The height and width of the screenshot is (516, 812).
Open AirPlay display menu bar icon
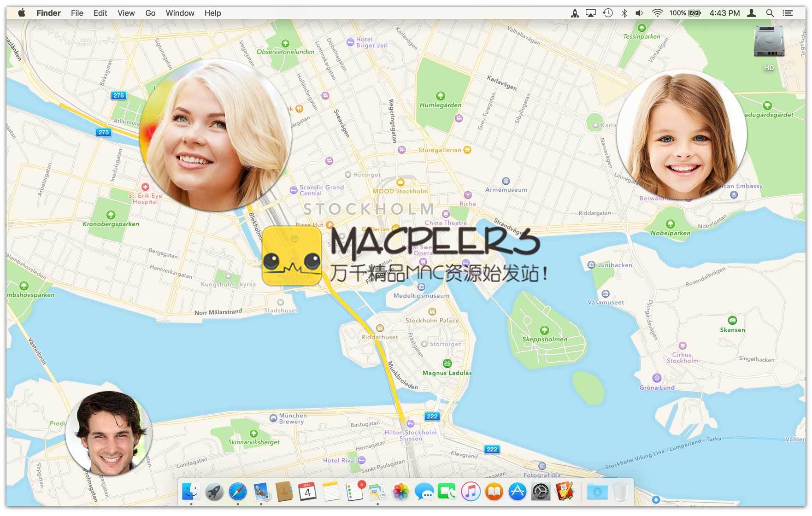click(x=591, y=13)
